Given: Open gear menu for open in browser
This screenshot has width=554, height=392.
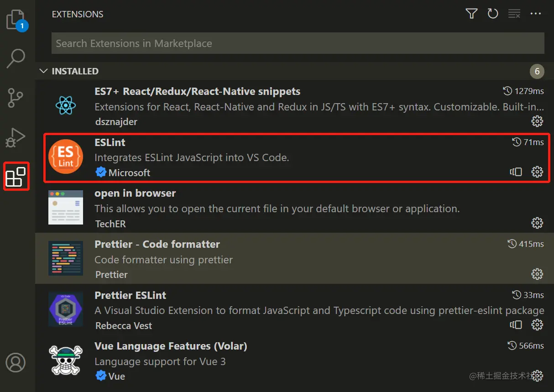Looking at the screenshot, I should pyautogui.click(x=537, y=223).
